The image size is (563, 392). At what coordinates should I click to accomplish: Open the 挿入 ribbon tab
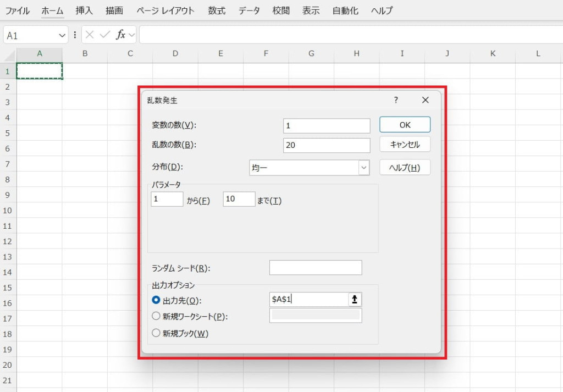(x=85, y=10)
